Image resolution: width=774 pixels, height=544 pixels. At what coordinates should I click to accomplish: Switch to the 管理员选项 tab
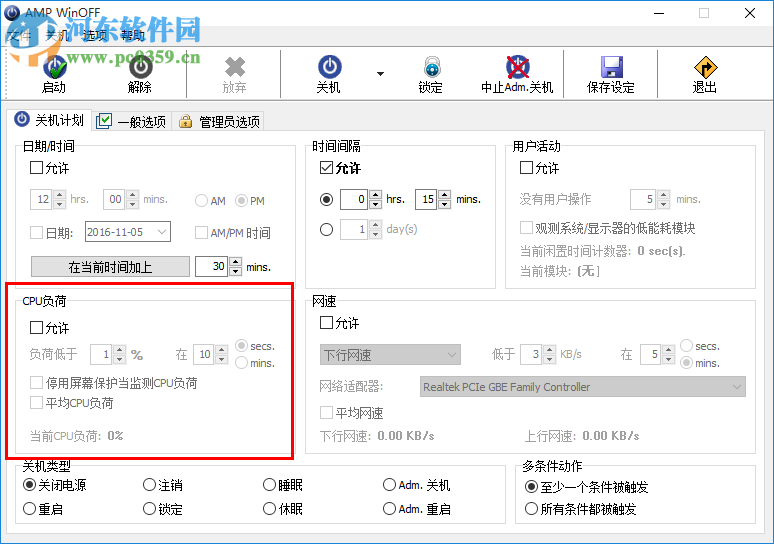219,121
